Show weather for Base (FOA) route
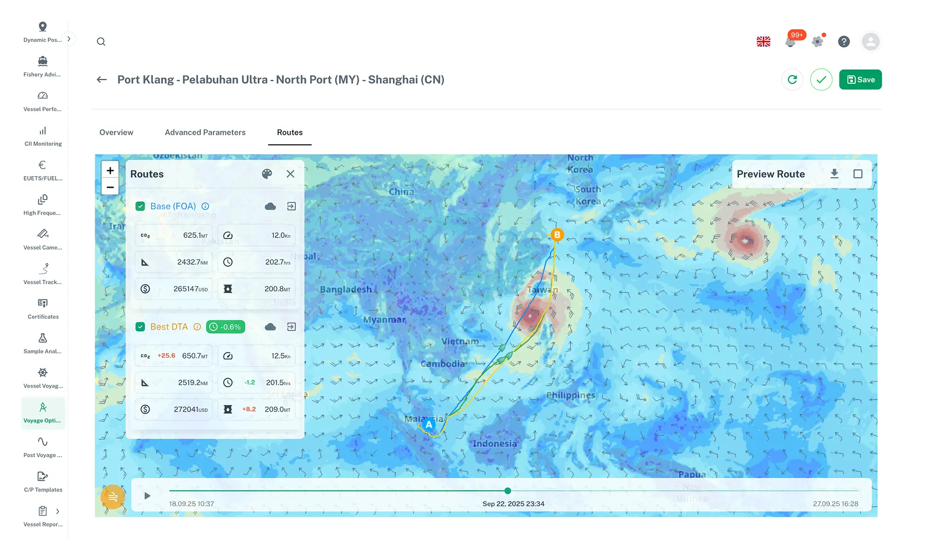925x560 pixels. click(270, 206)
